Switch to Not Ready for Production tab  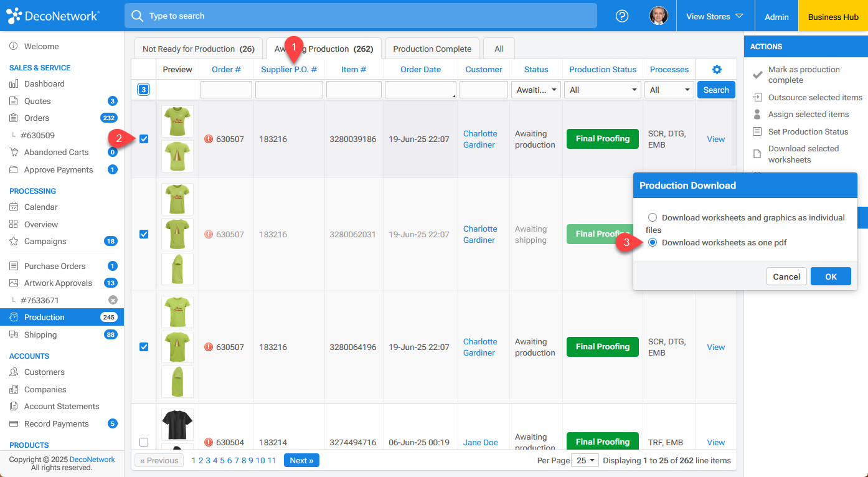(x=198, y=49)
